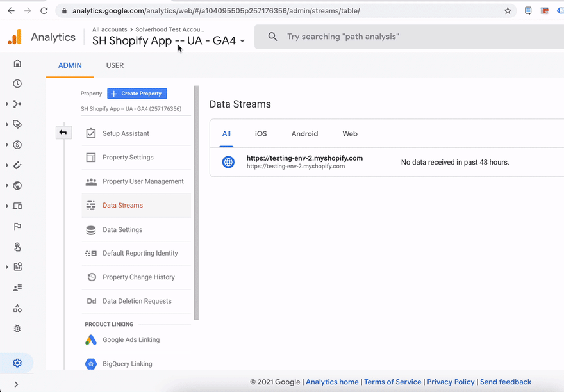
Task: Expand the acquisition flow sidebar arrow
Action: pyautogui.click(x=7, y=104)
